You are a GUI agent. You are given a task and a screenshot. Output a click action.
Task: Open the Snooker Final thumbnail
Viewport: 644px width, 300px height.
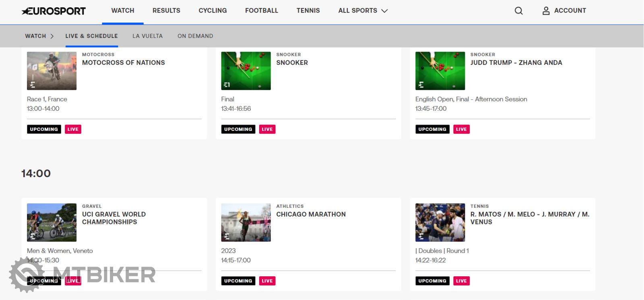pyautogui.click(x=246, y=71)
